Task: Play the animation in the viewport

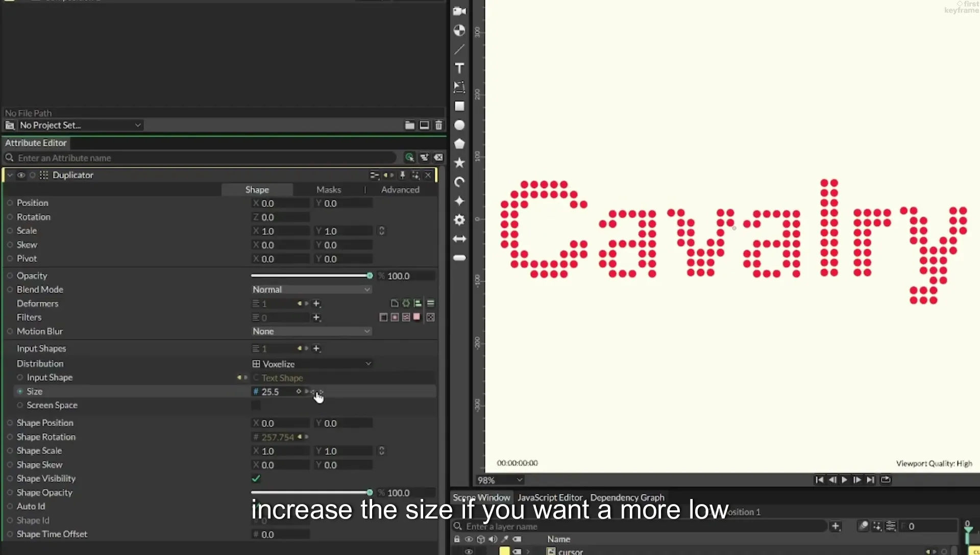Action: [x=844, y=480]
